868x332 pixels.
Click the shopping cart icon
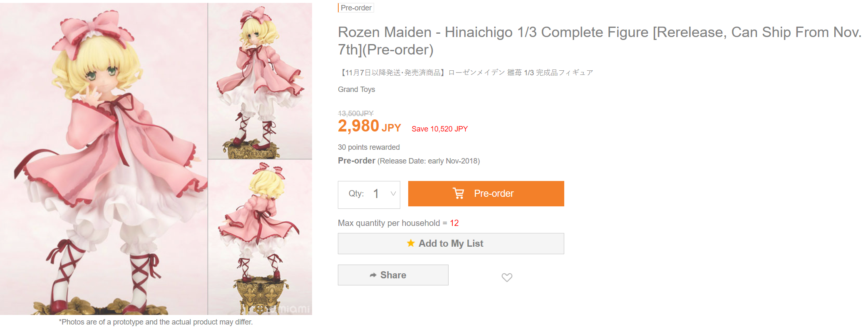[458, 193]
